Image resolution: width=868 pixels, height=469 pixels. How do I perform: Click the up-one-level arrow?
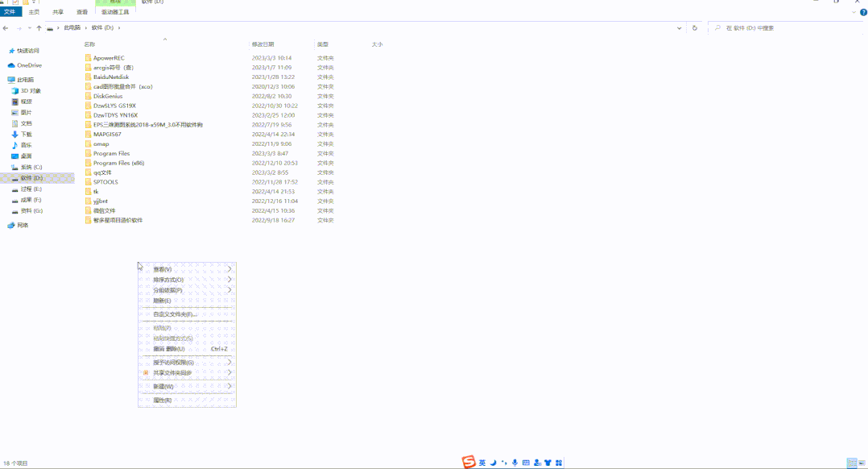click(x=40, y=27)
